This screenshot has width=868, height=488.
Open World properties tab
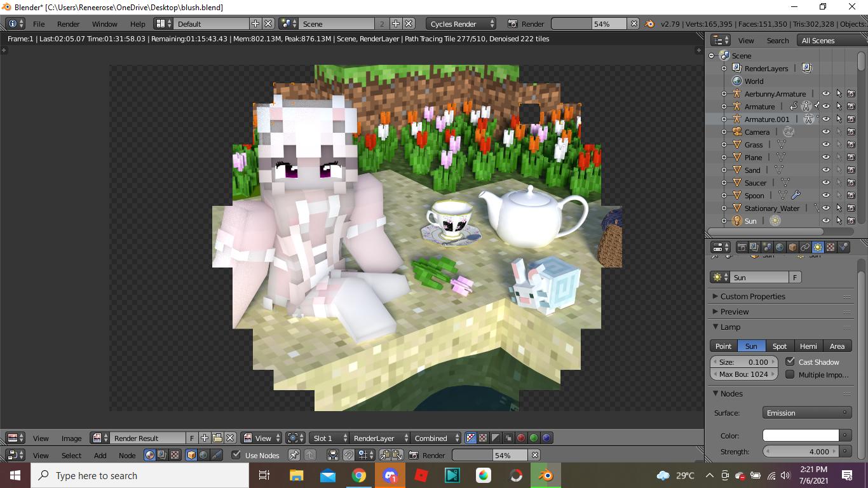pyautogui.click(x=780, y=247)
